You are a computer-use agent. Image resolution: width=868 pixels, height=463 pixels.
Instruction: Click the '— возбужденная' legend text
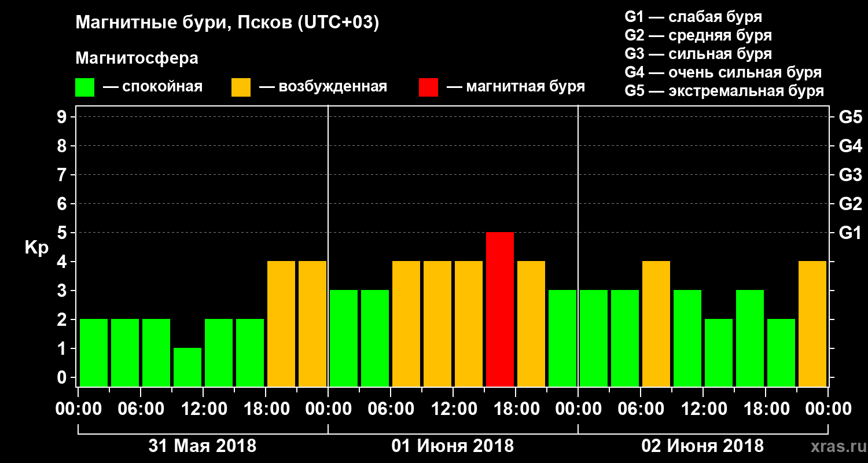tap(323, 87)
